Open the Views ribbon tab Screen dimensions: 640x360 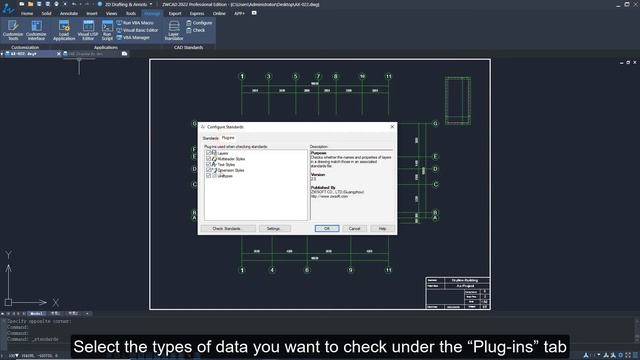click(x=111, y=13)
